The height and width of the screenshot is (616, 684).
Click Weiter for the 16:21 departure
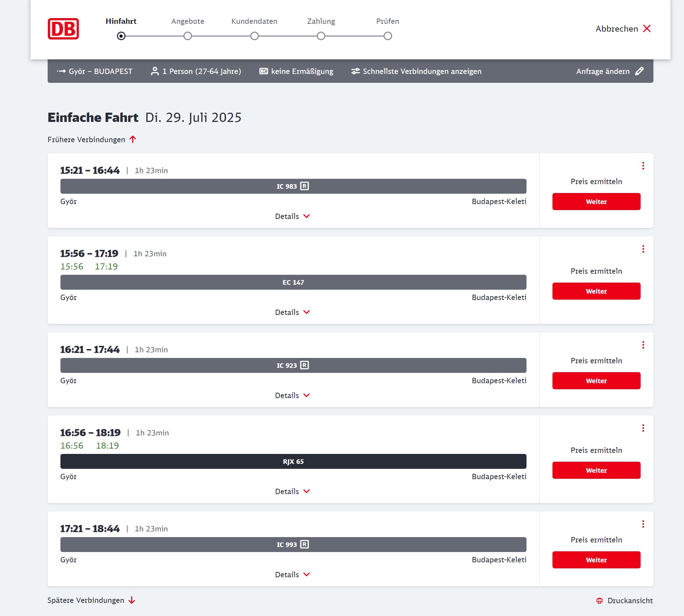(596, 381)
